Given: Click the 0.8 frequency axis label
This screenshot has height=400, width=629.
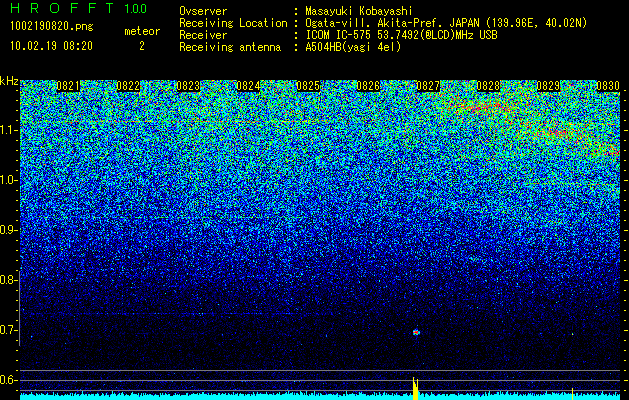Looking at the screenshot, I should pos(8,280).
